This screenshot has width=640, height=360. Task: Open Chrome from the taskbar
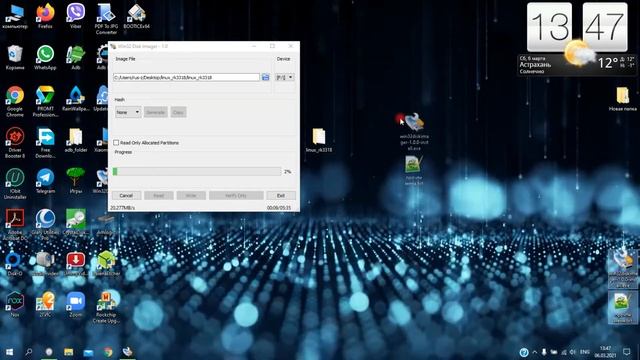coord(108,352)
